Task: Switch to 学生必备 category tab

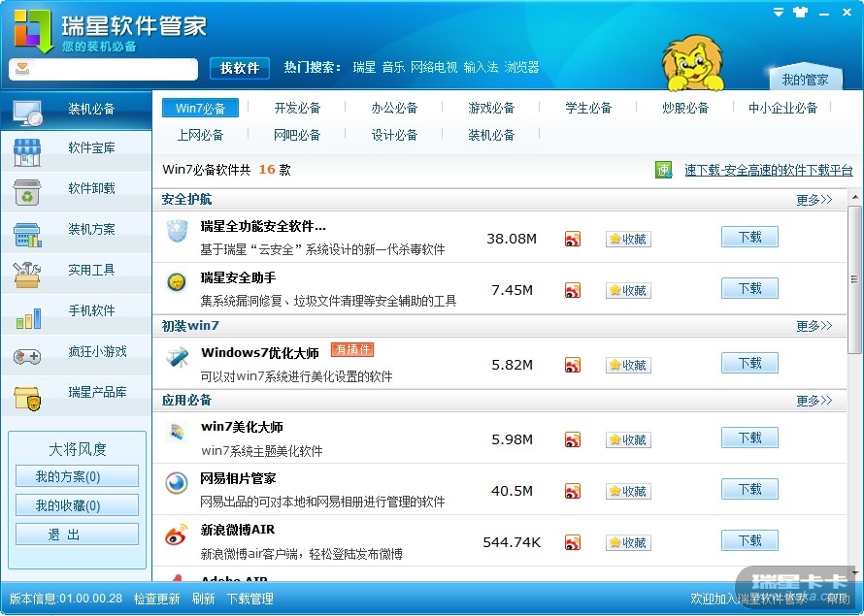Action: 588,108
